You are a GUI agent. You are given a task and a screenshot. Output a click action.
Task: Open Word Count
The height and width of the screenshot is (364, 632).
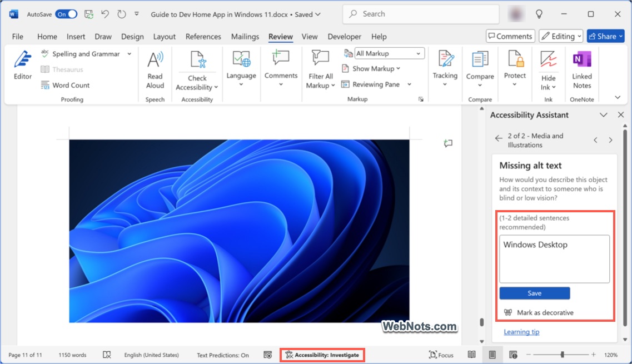coord(65,85)
